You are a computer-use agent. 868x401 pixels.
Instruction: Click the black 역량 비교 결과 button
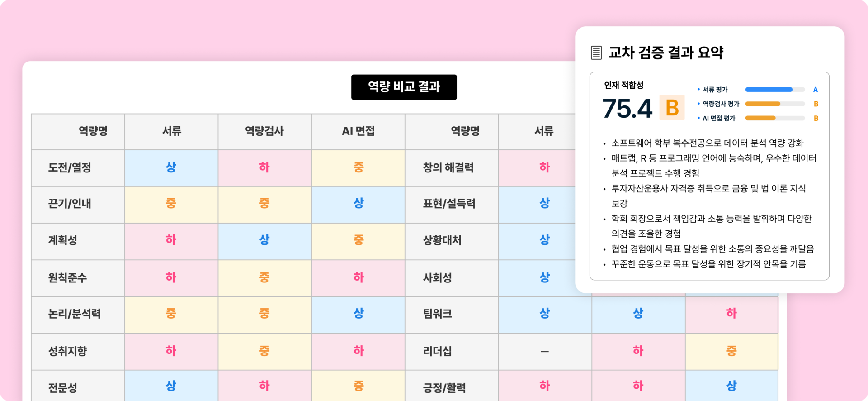point(404,87)
